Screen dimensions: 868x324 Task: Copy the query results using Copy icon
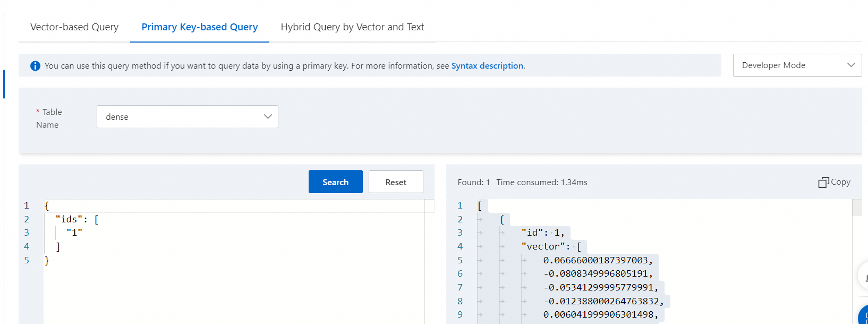coord(834,182)
